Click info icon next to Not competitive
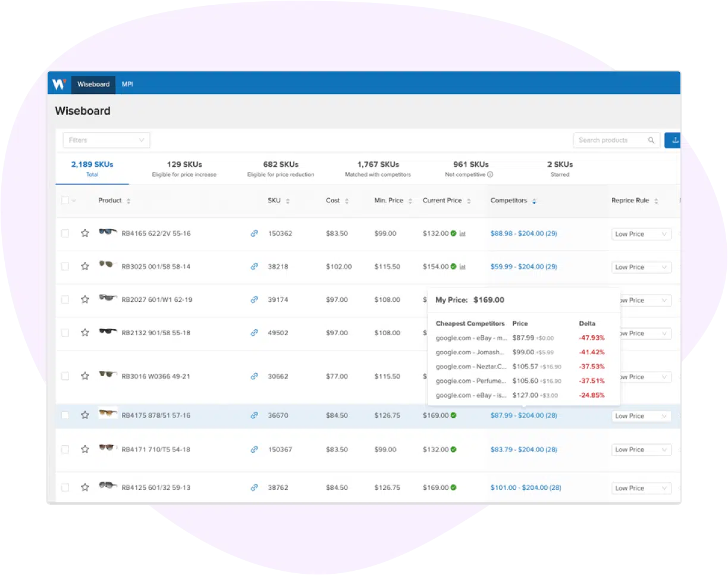728x575 pixels. (490, 175)
